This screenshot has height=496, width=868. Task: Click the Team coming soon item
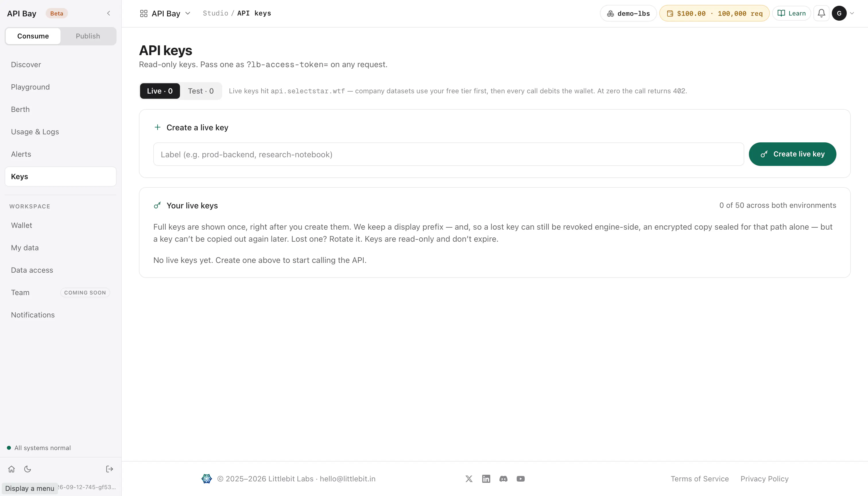(x=61, y=292)
